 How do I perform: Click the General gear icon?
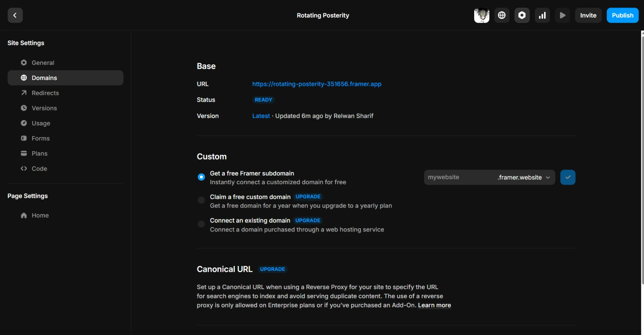point(24,63)
